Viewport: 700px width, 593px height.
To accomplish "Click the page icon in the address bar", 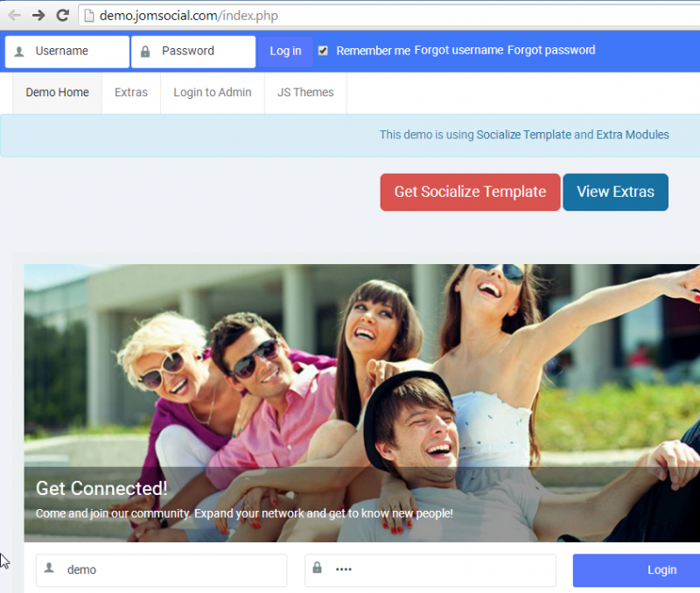I will point(88,15).
